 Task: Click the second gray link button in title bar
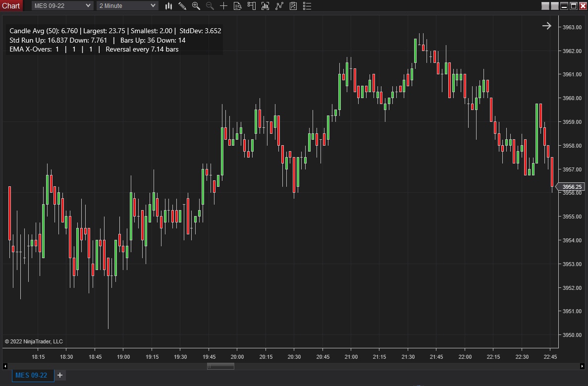point(555,5)
